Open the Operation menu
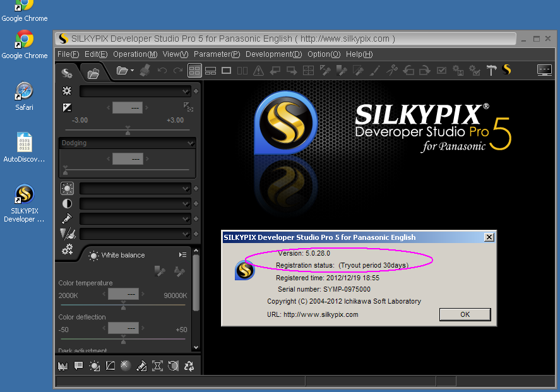The height and width of the screenshot is (392, 560). click(x=135, y=54)
